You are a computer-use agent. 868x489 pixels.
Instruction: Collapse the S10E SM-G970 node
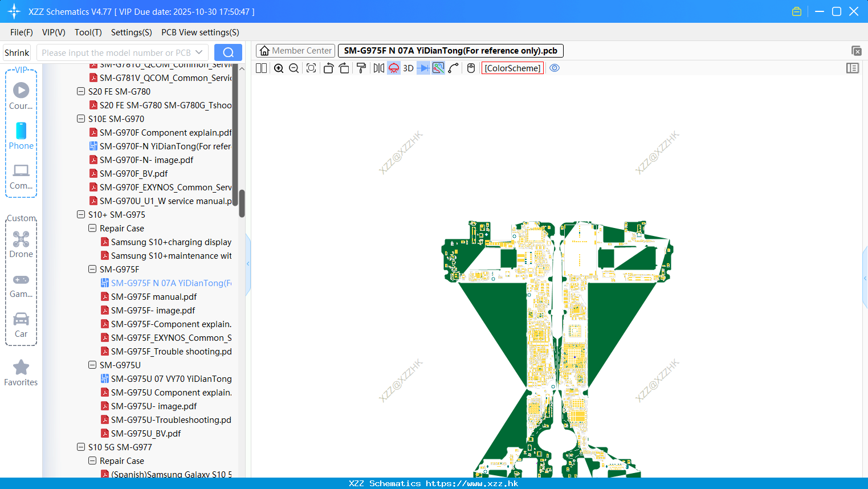(x=81, y=119)
